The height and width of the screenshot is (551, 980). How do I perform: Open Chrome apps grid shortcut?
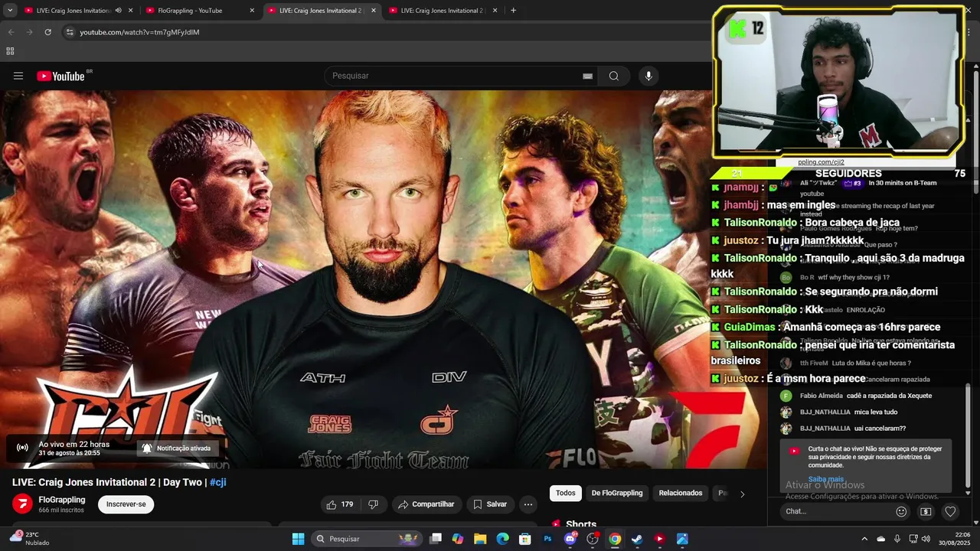coord(10,51)
